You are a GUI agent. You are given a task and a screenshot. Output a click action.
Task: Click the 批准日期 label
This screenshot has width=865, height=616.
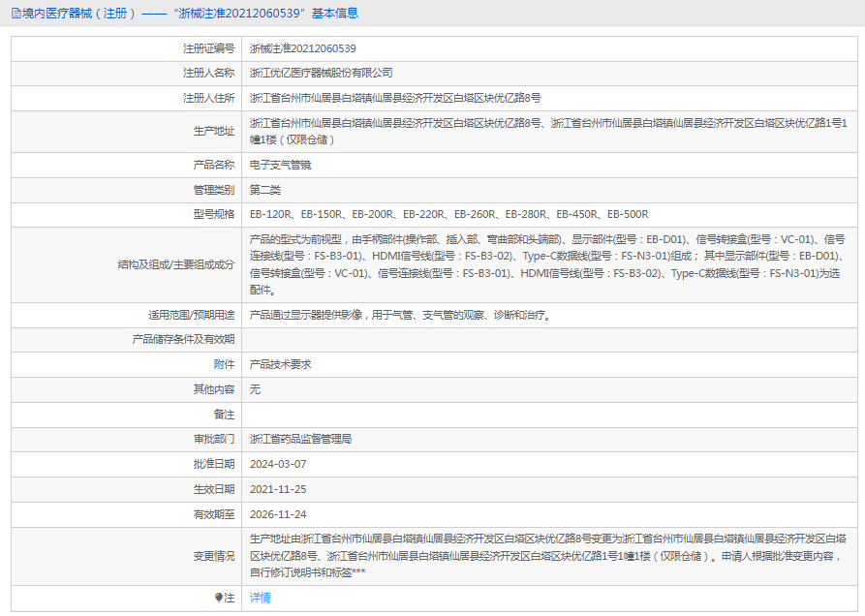click(213, 464)
